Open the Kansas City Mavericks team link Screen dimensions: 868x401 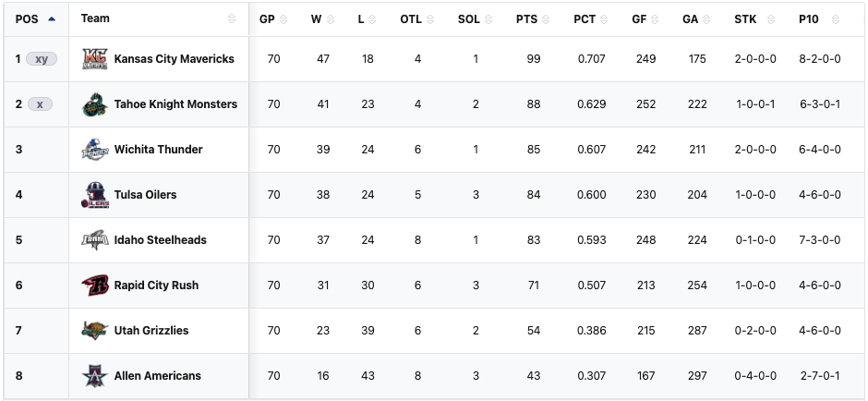coord(174,59)
